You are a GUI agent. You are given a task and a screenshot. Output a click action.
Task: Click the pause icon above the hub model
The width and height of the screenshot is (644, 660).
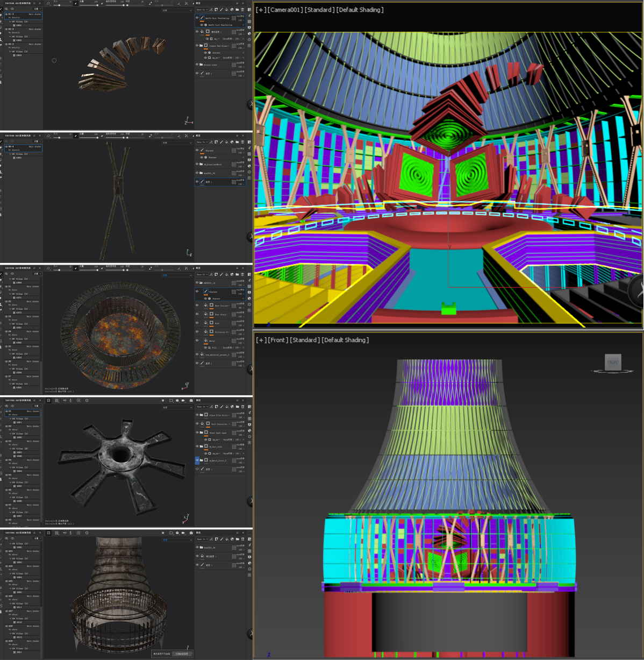pyautogui.click(x=163, y=400)
